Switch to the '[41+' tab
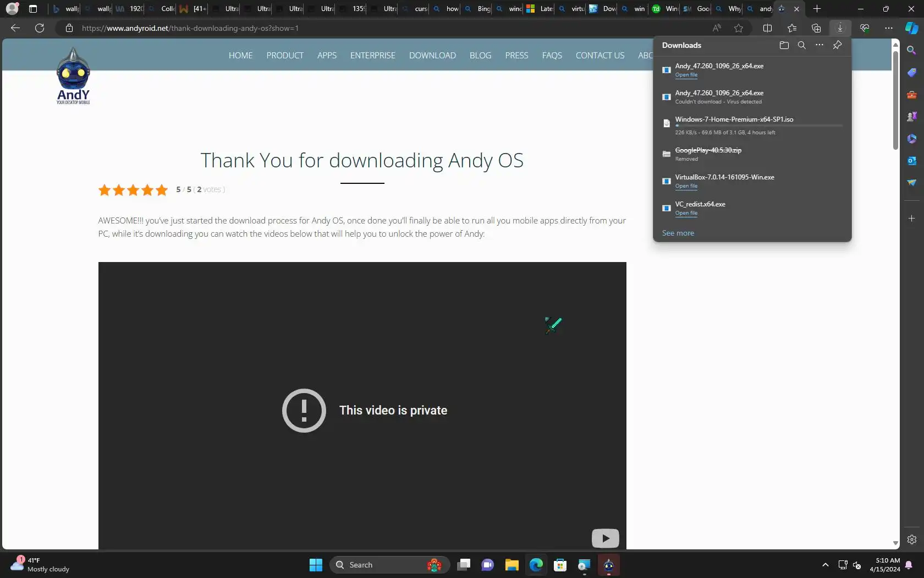The height and width of the screenshot is (578, 924). [193, 9]
